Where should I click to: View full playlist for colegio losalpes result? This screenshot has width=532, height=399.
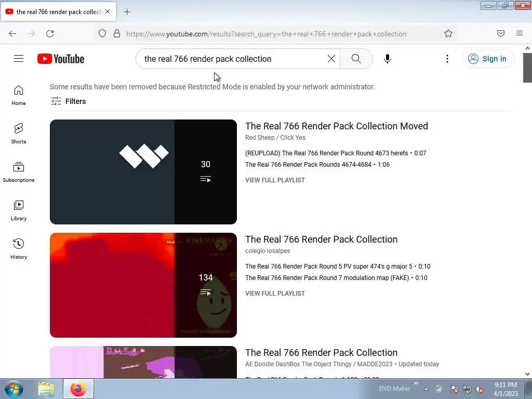tap(275, 294)
